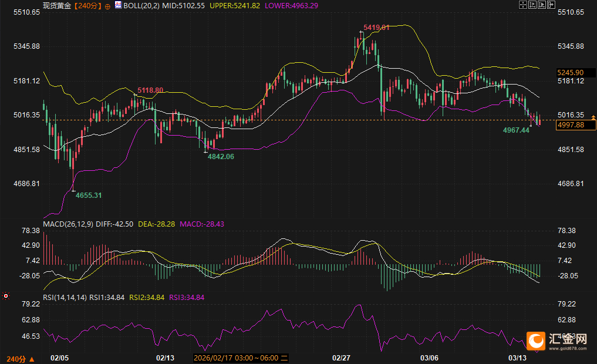Click the 4997.88 current price tag
Viewport: 597px width, 364px height.
coord(570,124)
